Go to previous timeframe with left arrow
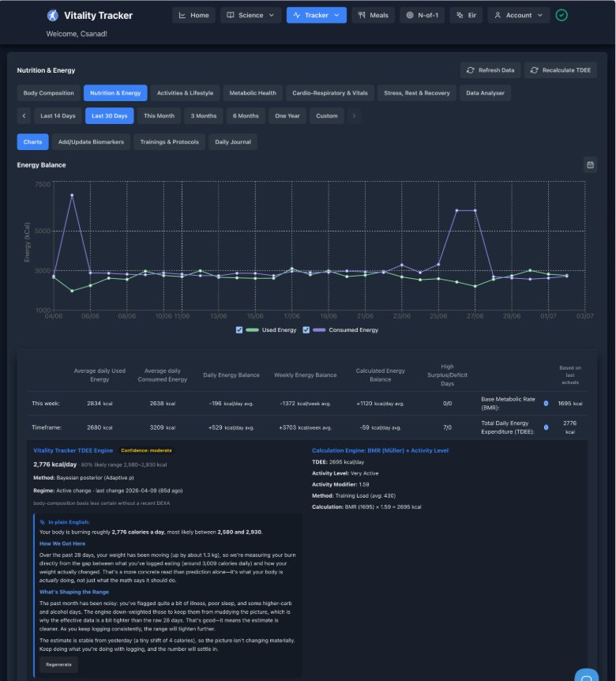 24,116
